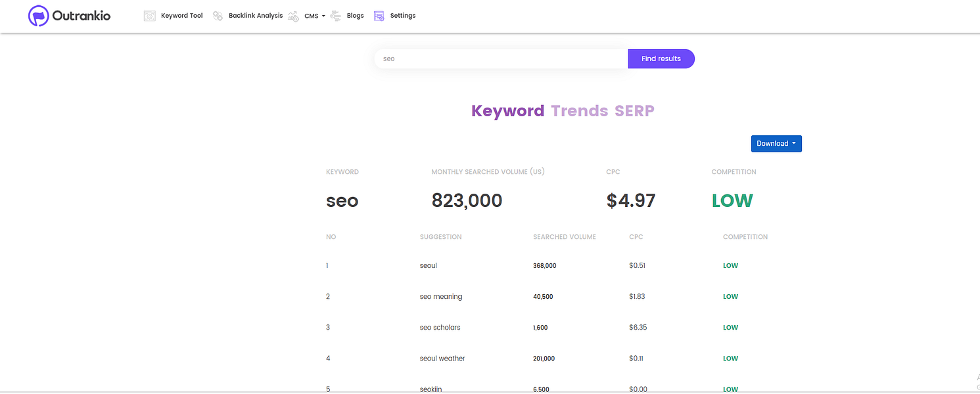Open the Settings menu item
Viewport: 980px width, 394px height.
403,16
